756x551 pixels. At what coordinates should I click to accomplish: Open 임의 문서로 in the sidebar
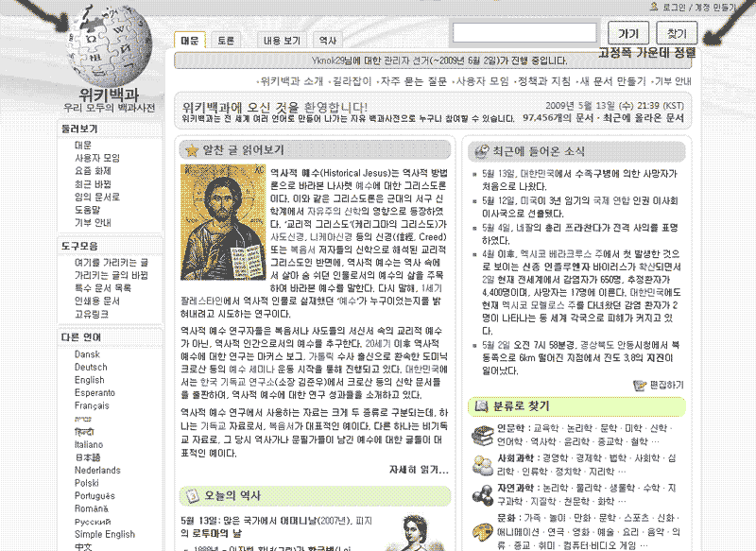pos(97,197)
